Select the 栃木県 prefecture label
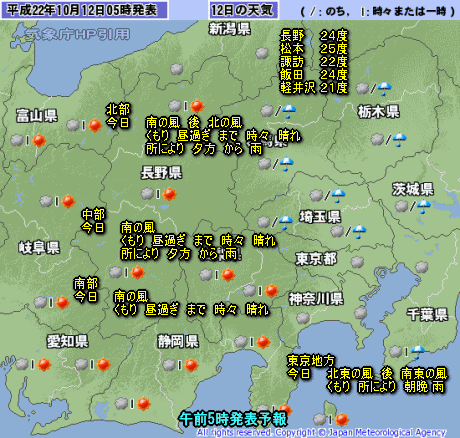The height and width of the screenshot is (438, 460). 379,112
